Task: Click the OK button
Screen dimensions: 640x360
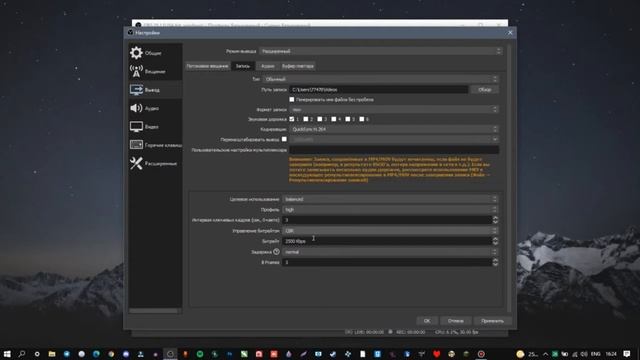Action: pos(427,321)
